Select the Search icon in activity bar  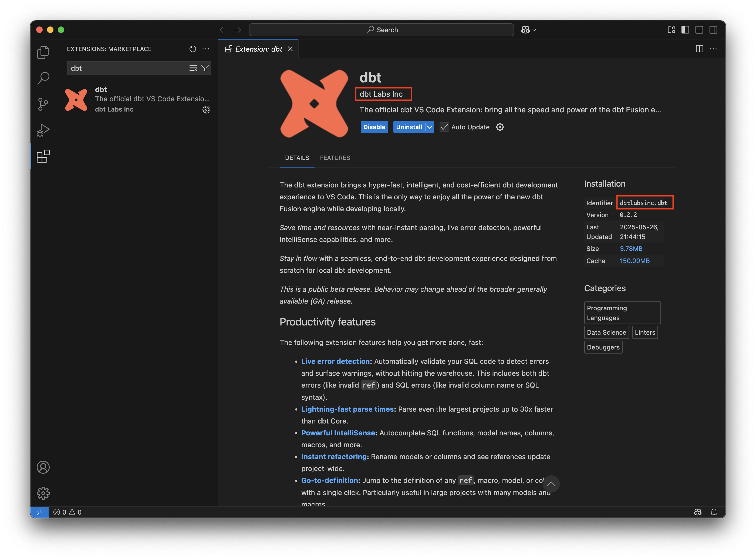coord(43,78)
